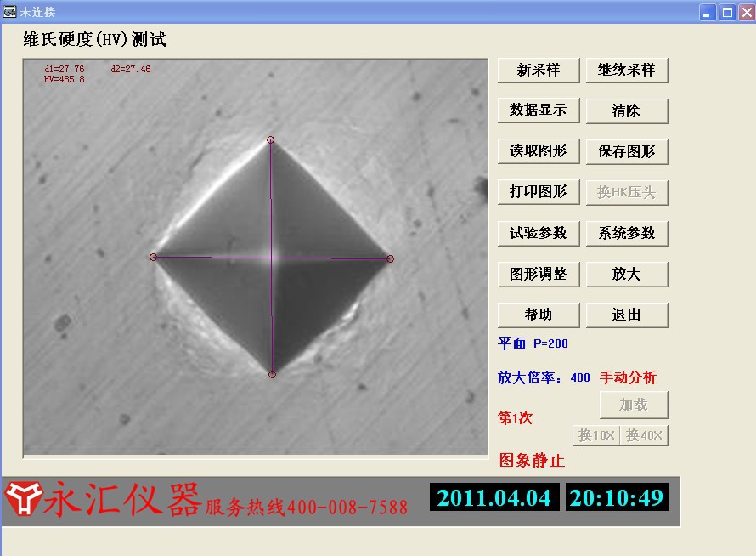Click the 永汇仪器 red logo icon
756x556 pixels.
point(21,499)
